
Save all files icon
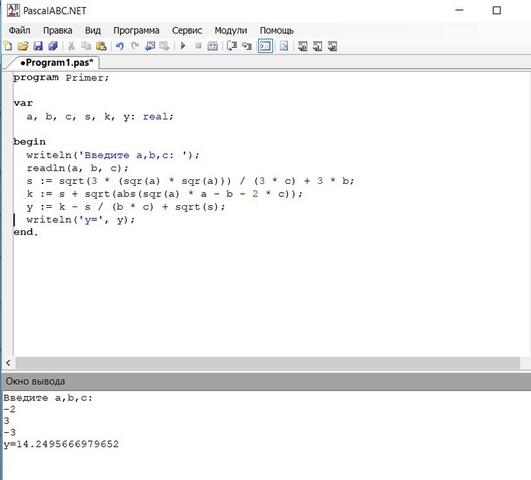(53, 46)
